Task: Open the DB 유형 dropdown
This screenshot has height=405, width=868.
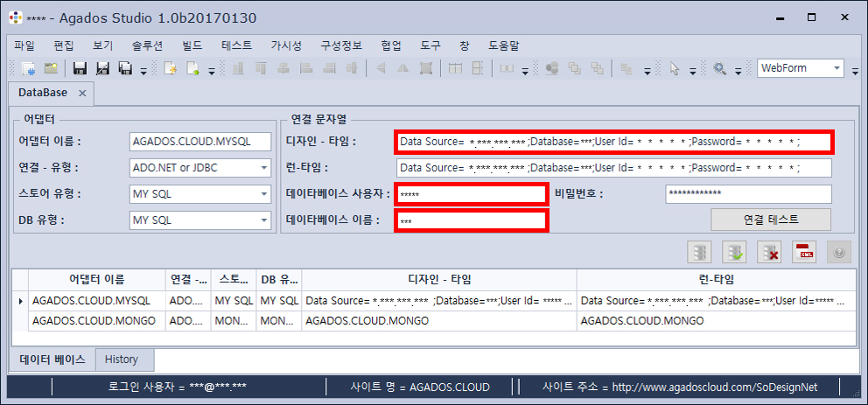Action: pos(263,220)
